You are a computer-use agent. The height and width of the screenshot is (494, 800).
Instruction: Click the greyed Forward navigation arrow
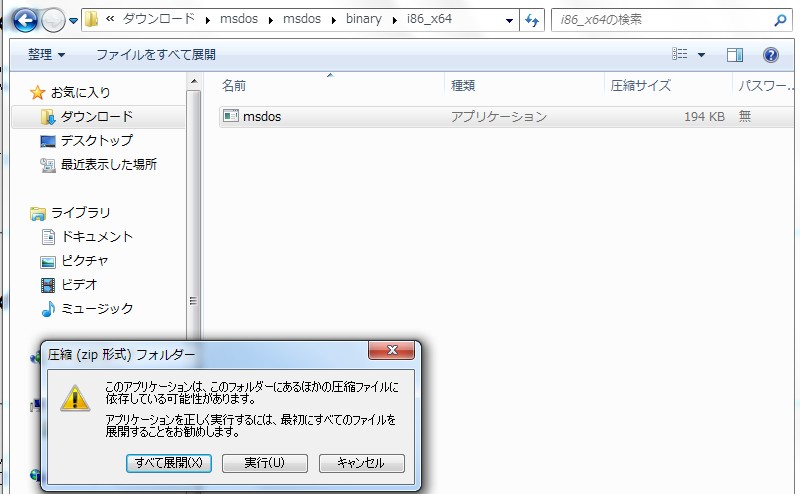tap(53, 21)
